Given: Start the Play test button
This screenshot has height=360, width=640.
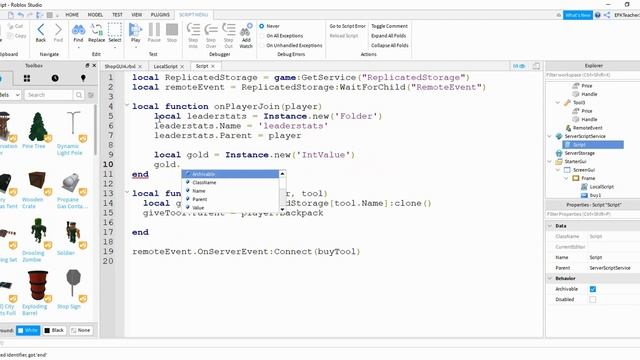Looking at the screenshot, I should [135, 30].
